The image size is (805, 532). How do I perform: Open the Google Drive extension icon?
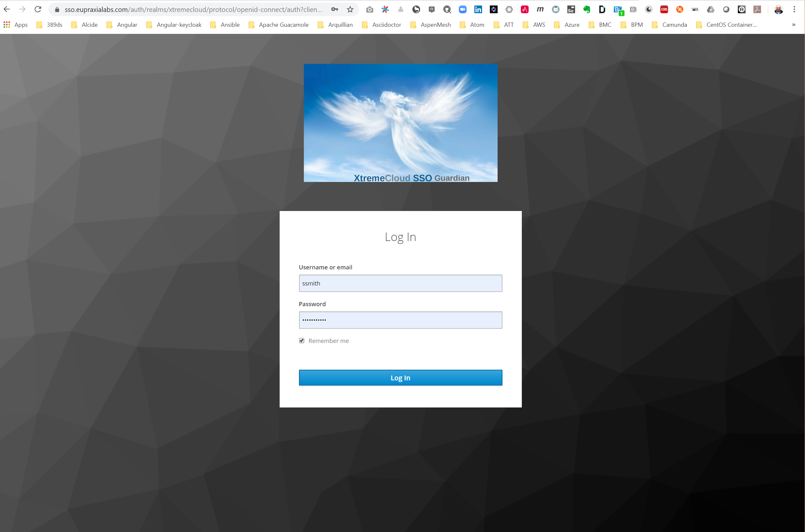pyautogui.click(x=711, y=9)
